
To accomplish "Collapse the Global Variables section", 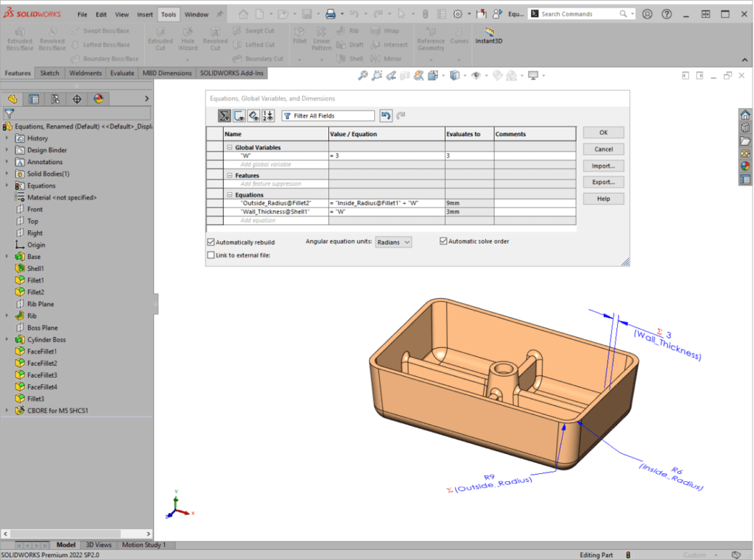I will pyautogui.click(x=229, y=148).
